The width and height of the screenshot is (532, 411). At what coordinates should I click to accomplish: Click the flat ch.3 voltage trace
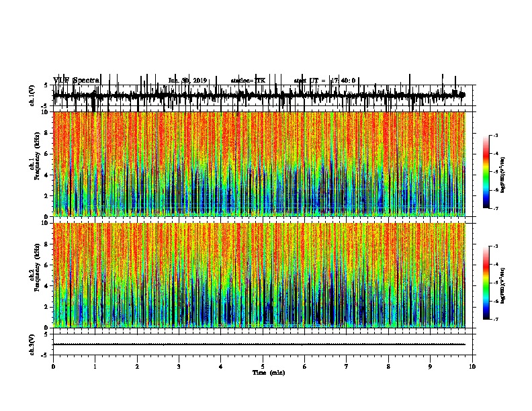(259, 345)
